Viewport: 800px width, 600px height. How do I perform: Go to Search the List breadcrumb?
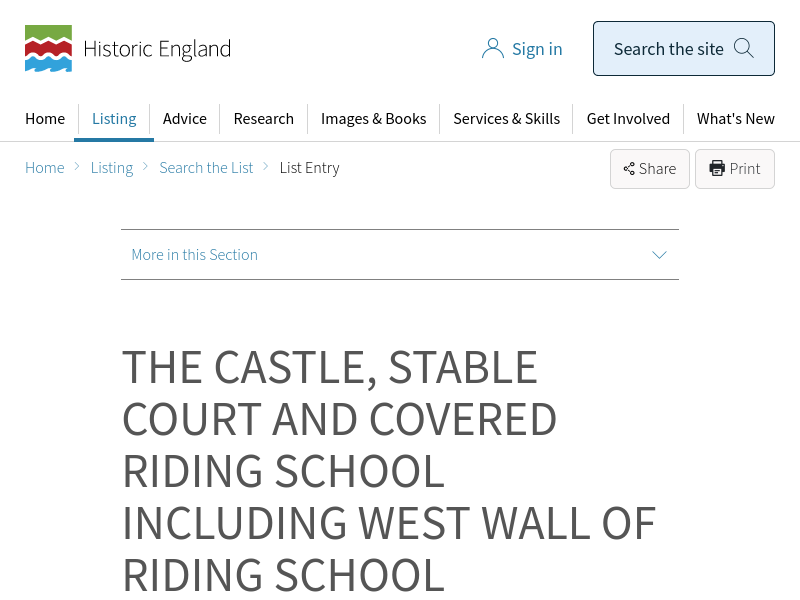coord(206,168)
